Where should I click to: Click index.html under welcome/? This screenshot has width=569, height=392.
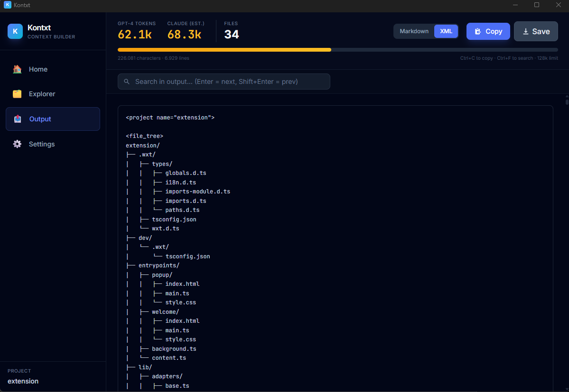point(183,320)
